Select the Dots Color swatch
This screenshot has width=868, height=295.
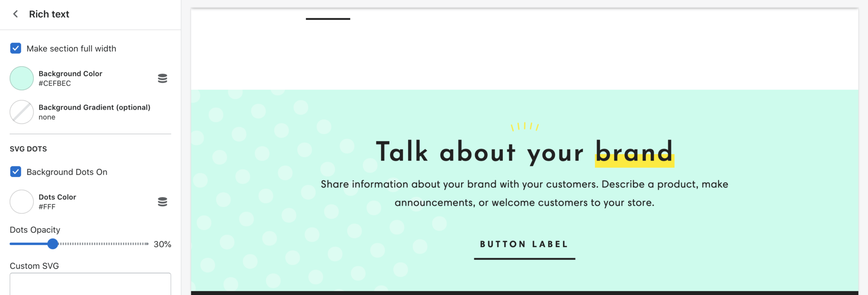tap(21, 202)
